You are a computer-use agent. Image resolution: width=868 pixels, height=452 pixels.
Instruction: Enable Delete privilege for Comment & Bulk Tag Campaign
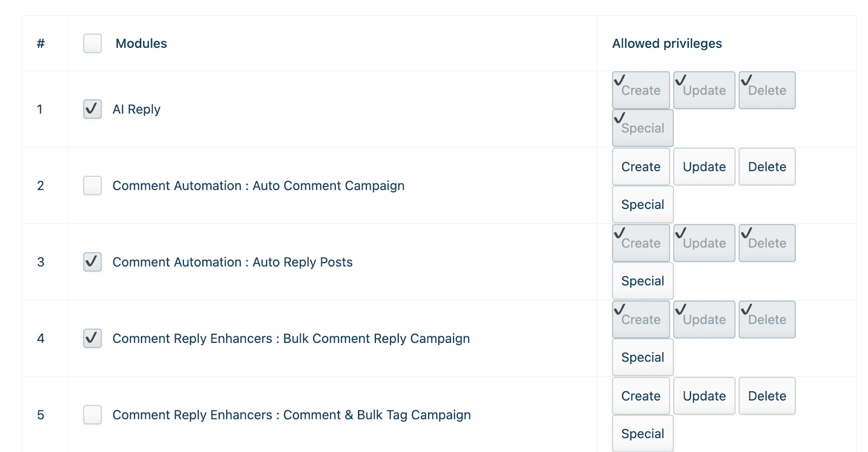pos(767,396)
